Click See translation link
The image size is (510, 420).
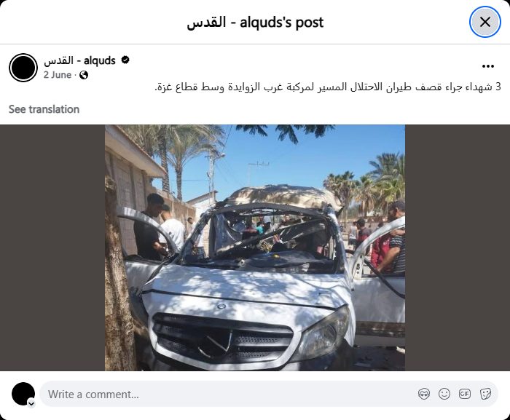point(44,109)
